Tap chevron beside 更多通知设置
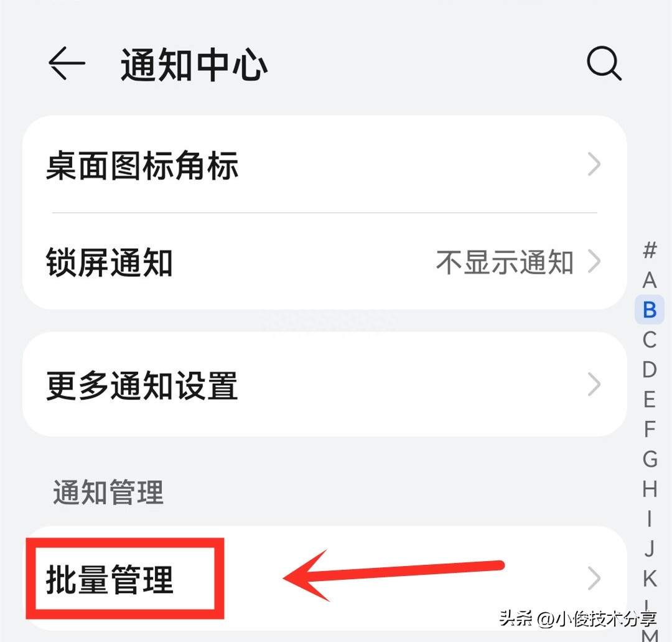The width and height of the screenshot is (672, 642). (594, 384)
